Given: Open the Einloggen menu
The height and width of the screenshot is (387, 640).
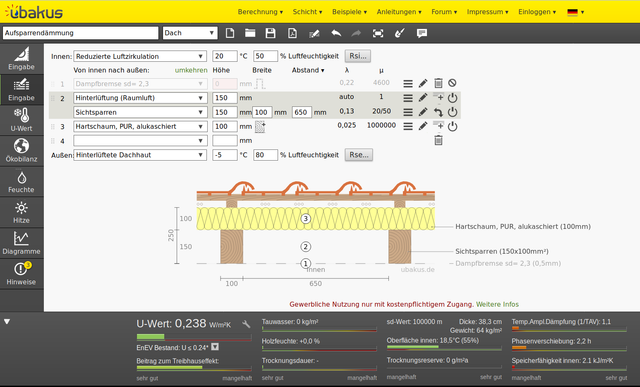Looking at the screenshot, I should tap(537, 12).
